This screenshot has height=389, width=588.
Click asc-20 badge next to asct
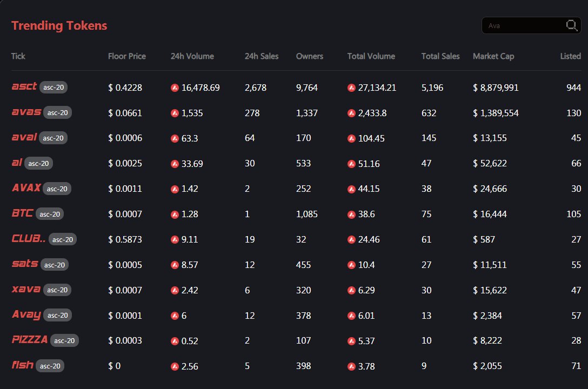(54, 88)
